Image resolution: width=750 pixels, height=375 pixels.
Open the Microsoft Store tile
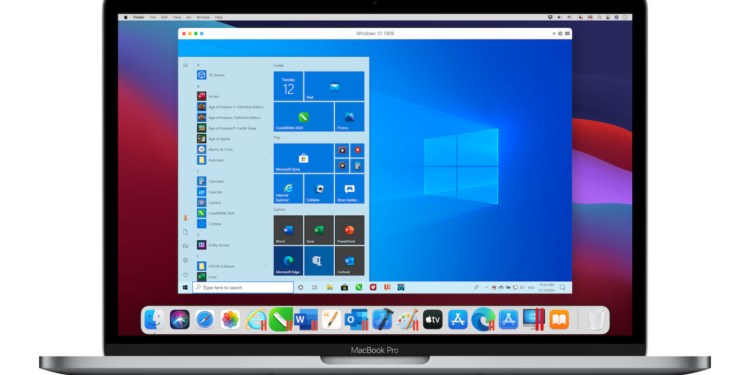click(x=303, y=158)
